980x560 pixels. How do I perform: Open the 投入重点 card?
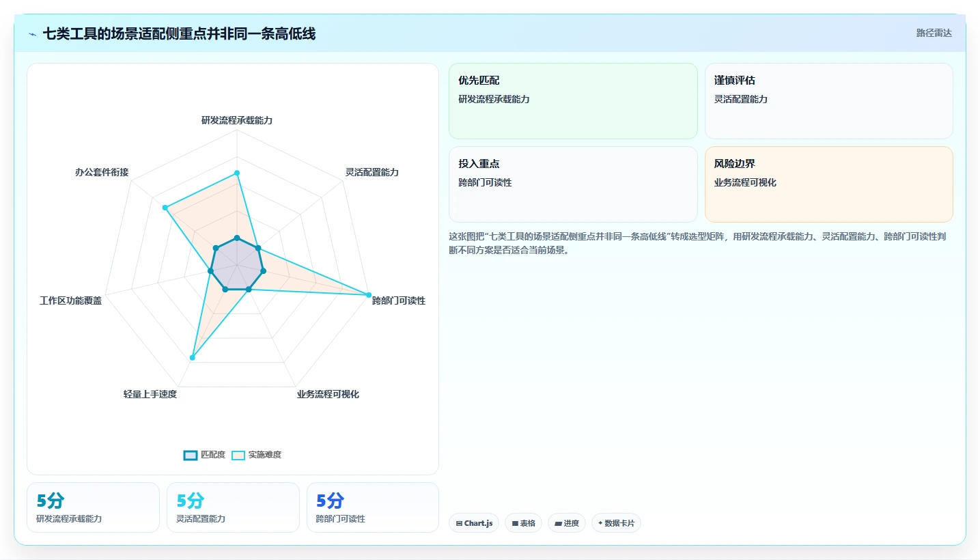573,184
